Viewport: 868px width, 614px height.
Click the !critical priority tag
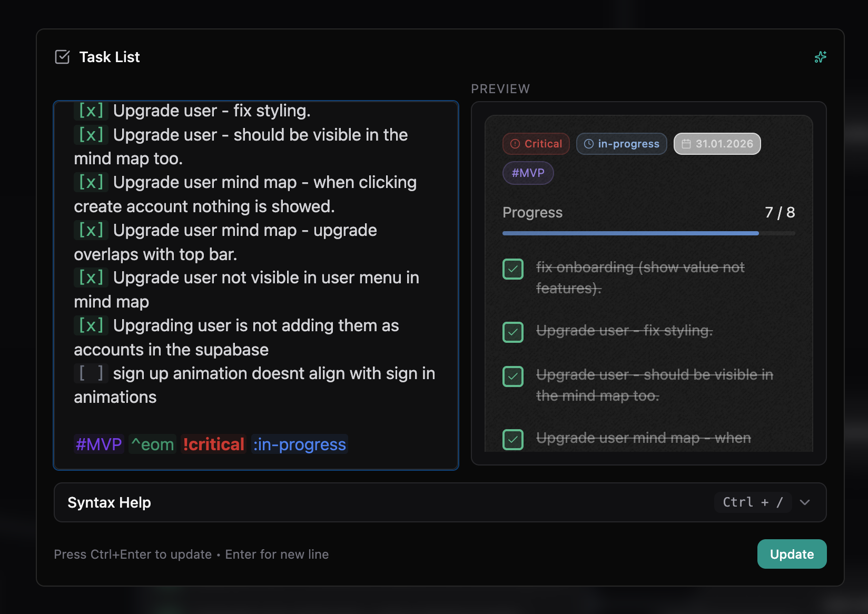(x=213, y=444)
